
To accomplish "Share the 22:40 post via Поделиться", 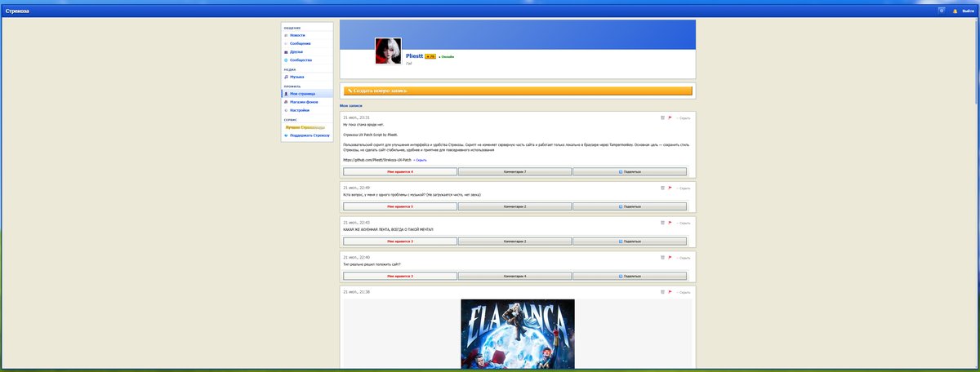I will point(630,276).
